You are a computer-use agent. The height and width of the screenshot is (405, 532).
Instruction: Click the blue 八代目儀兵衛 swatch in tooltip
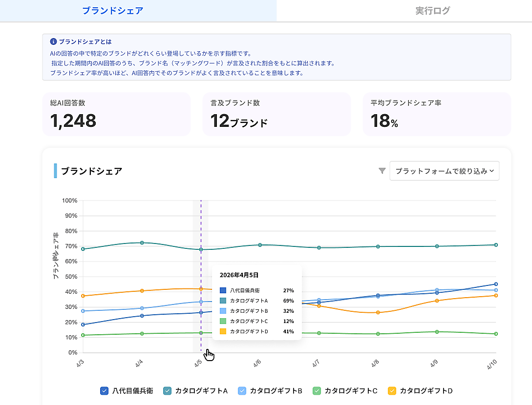pos(223,290)
